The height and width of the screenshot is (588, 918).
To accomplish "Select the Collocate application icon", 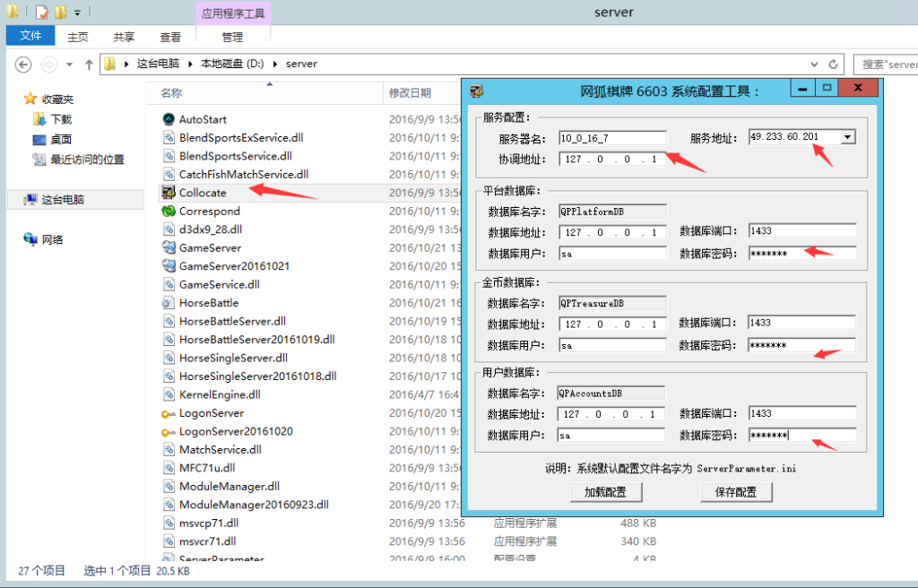I will point(168,193).
